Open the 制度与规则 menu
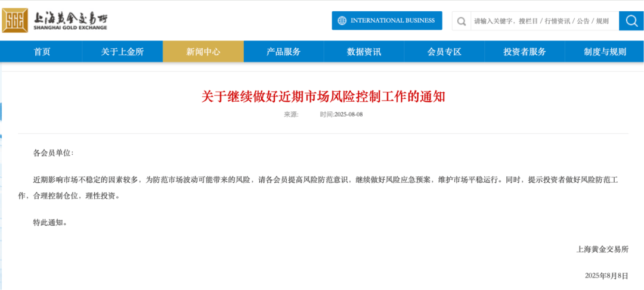Image resolution: width=644 pixels, height=290 pixels. coord(605,52)
